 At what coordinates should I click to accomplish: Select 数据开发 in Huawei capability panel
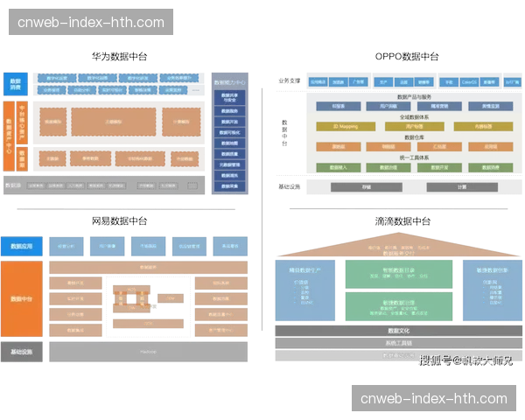coord(229,122)
